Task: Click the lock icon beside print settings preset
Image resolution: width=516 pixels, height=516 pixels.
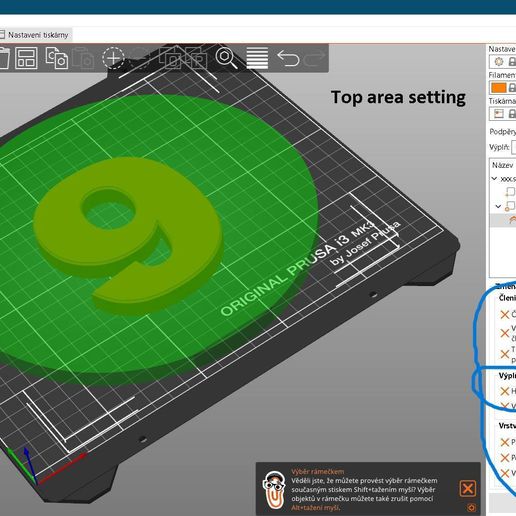Action: (512, 62)
